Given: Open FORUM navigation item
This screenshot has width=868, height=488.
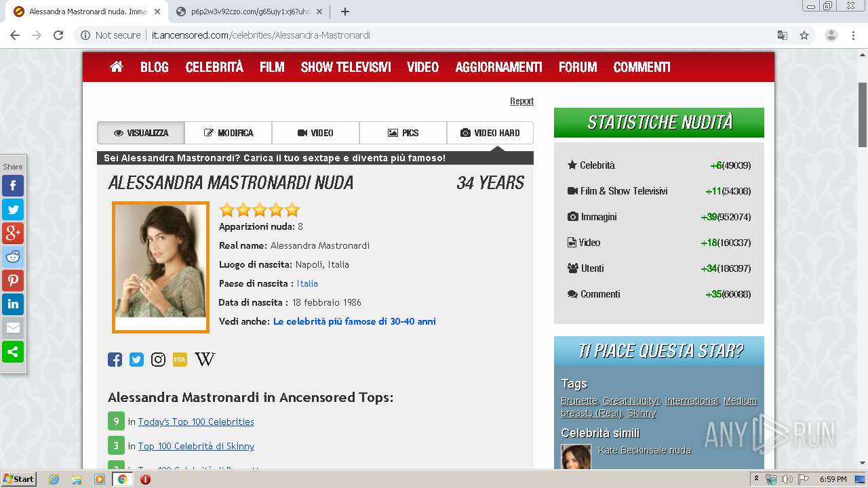Looking at the screenshot, I should pyautogui.click(x=578, y=67).
